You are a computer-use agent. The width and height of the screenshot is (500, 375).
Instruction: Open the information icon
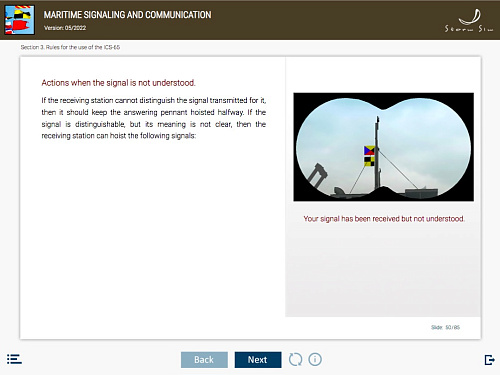tap(315, 359)
